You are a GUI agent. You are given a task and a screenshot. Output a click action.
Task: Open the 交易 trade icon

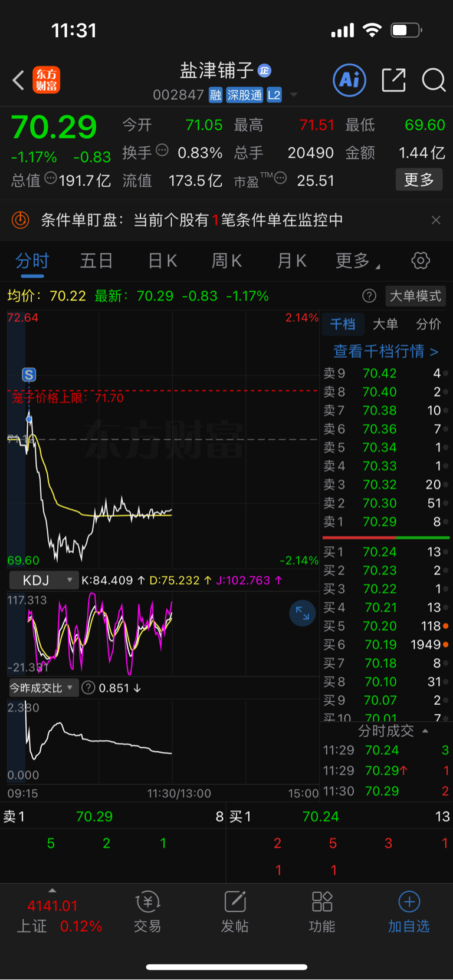point(147,912)
